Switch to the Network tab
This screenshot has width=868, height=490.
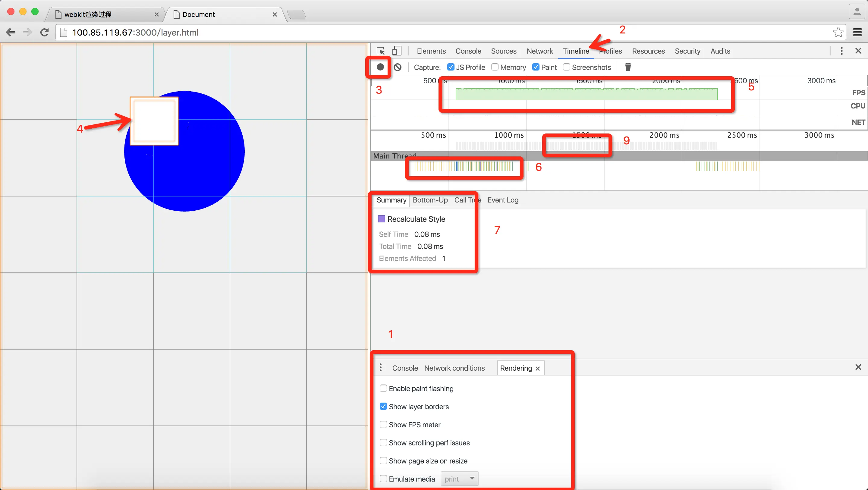coord(539,51)
